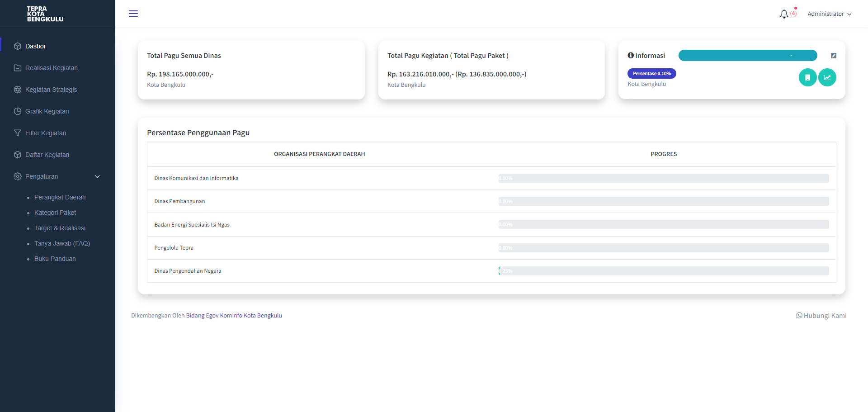The image size is (868, 412).
Task: Click the funnel icon beside Filter Kegiatan
Action: [18, 133]
